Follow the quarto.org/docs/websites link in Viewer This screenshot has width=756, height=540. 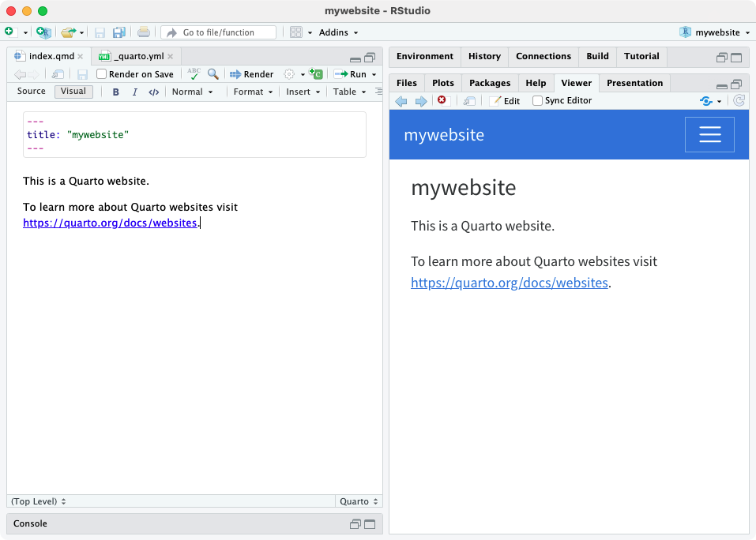tap(509, 282)
